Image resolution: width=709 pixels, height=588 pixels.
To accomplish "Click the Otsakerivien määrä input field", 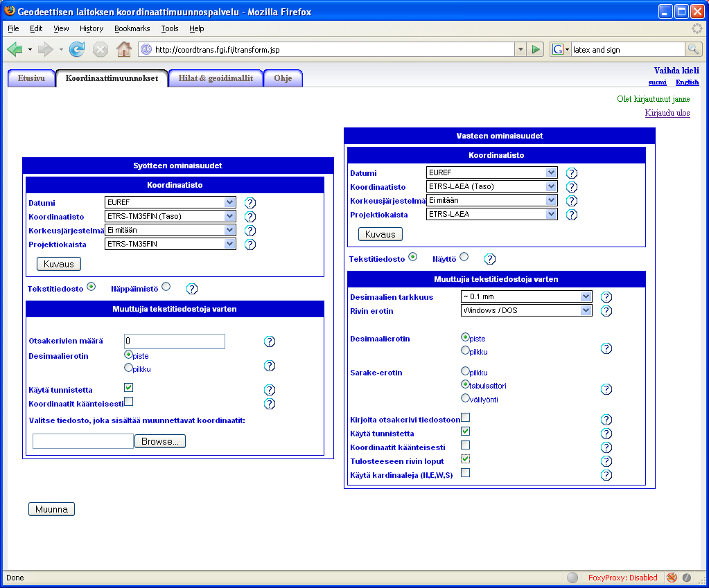I will coord(175,341).
